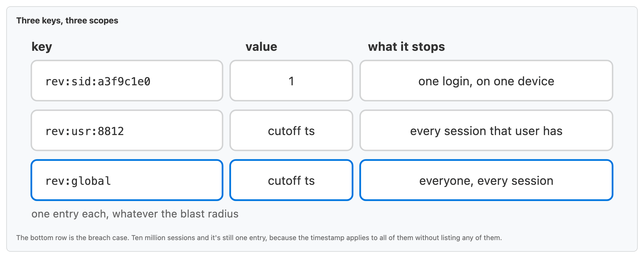Click the word 'global' in rev:global
The image size is (644, 258).
pos(91,181)
